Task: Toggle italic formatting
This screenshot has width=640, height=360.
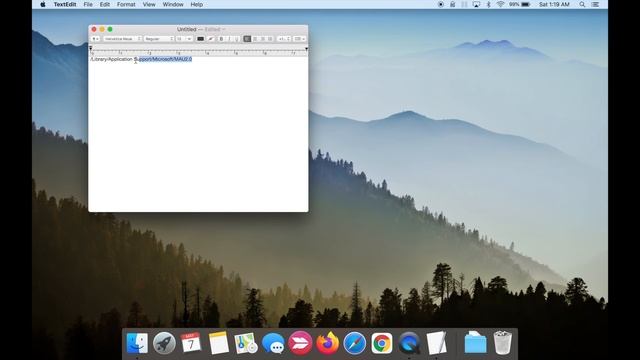Action: pos(229,39)
